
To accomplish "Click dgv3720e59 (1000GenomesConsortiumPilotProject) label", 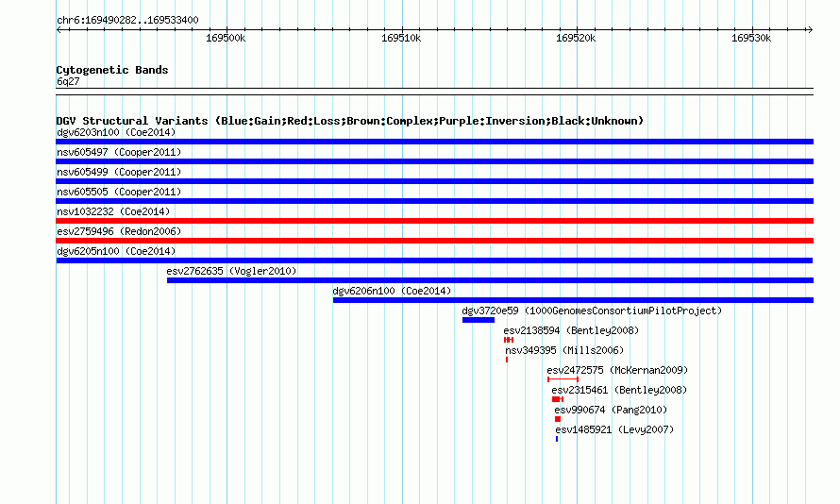I will (x=592, y=311).
